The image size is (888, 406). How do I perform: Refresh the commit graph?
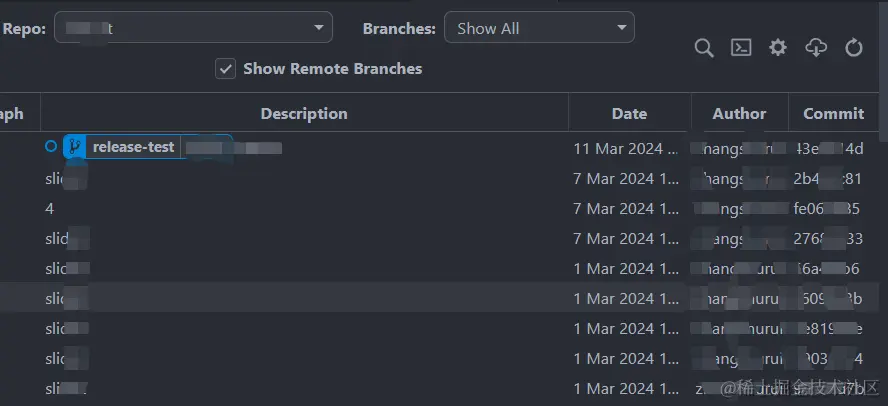854,48
